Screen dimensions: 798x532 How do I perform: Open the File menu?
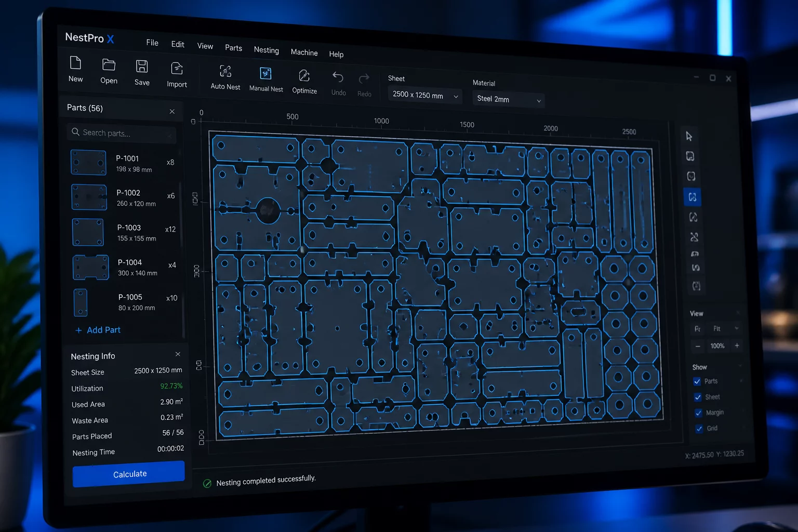pyautogui.click(x=152, y=43)
